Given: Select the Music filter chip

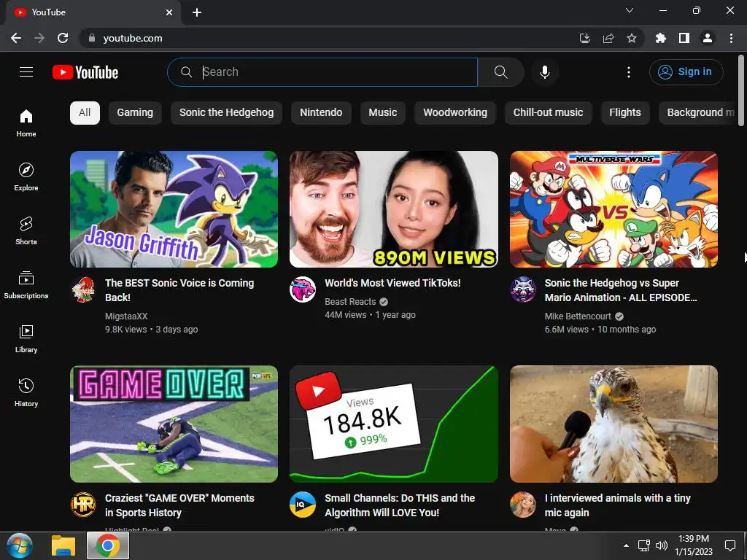Looking at the screenshot, I should click(x=382, y=113).
